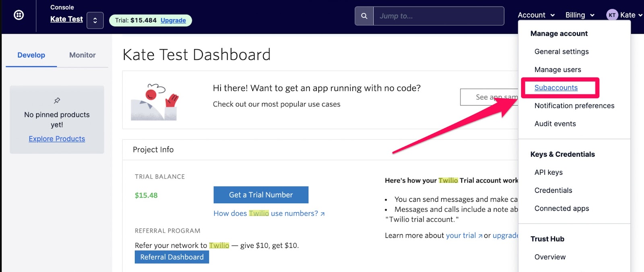Follow the Explore Products link
The height and width of the screenshot is (272, 644).
57,139
